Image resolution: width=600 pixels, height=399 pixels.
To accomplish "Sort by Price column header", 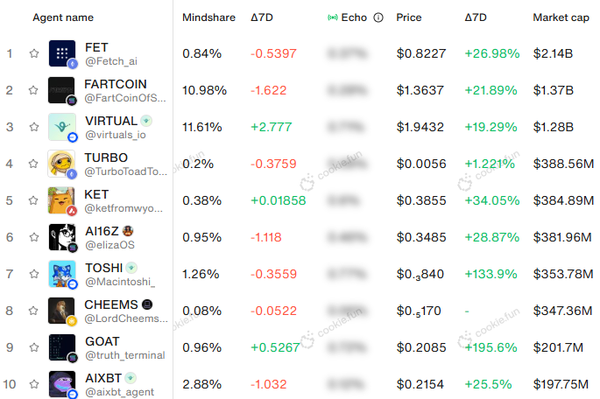I will click(x=409, y=18).
